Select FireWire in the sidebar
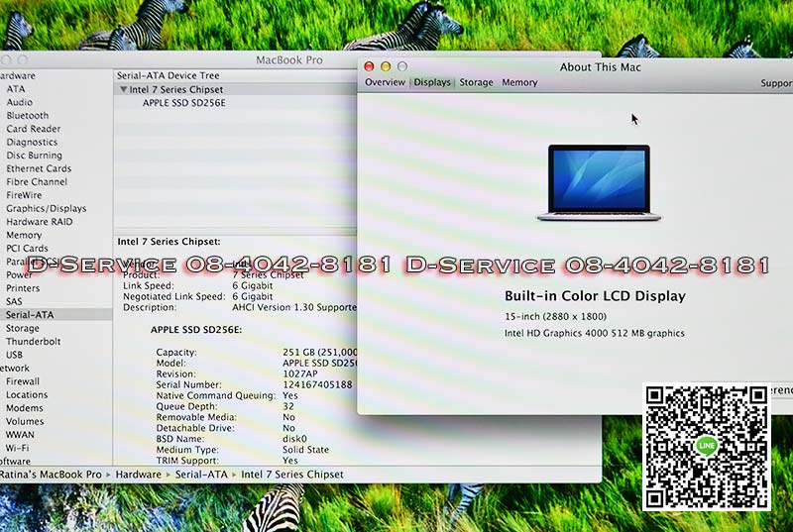Viewport: 793px width, 532px height. 24,195
